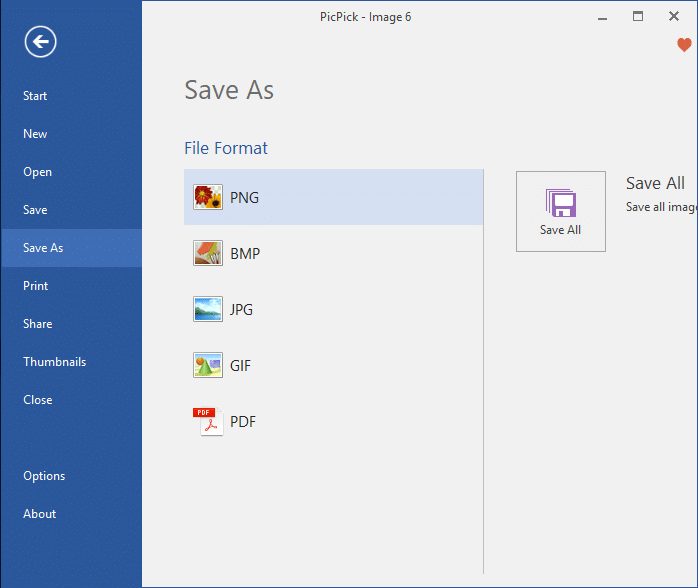Go to Print in the sidebar
This screenshot has height=588, width=698.
(x=35, y=286)
